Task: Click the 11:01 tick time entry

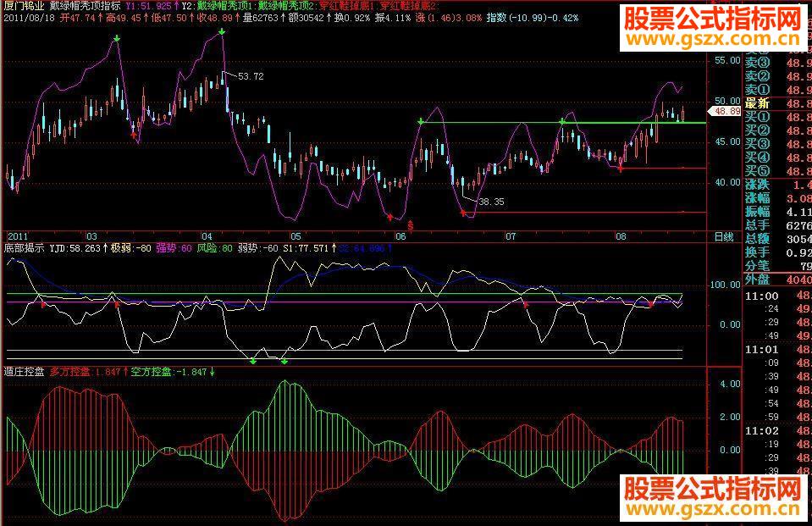Action: 761,350
